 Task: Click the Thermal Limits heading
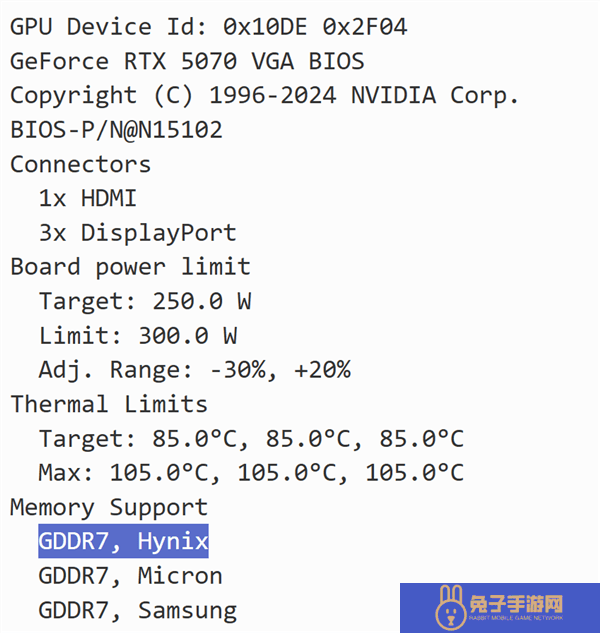(x=109, y=404)
